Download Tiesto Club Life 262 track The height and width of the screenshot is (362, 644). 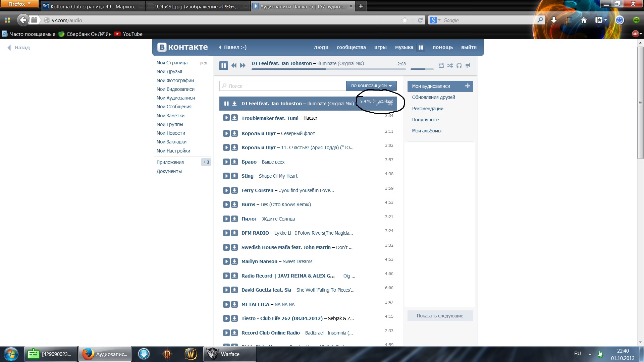tap(234, 318)
